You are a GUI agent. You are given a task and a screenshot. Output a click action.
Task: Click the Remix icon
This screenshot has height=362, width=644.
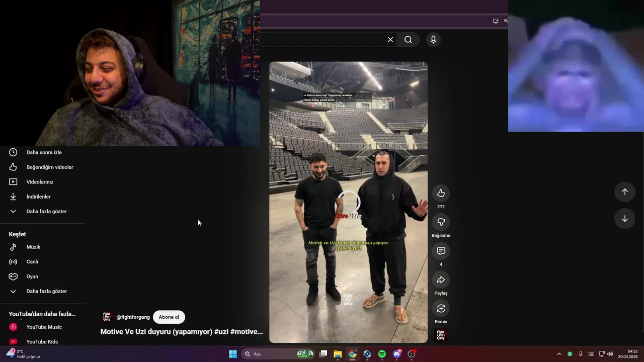coord(441,308)
